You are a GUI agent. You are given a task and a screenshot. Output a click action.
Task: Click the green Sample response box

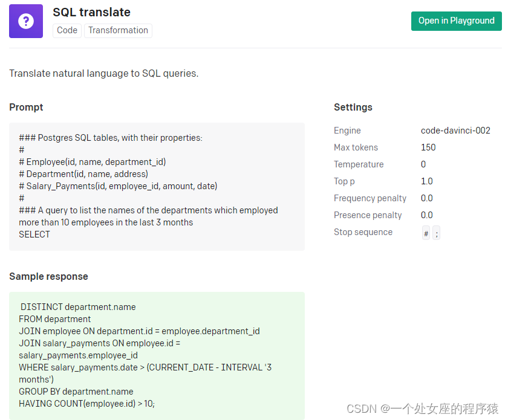pos(157,355)
